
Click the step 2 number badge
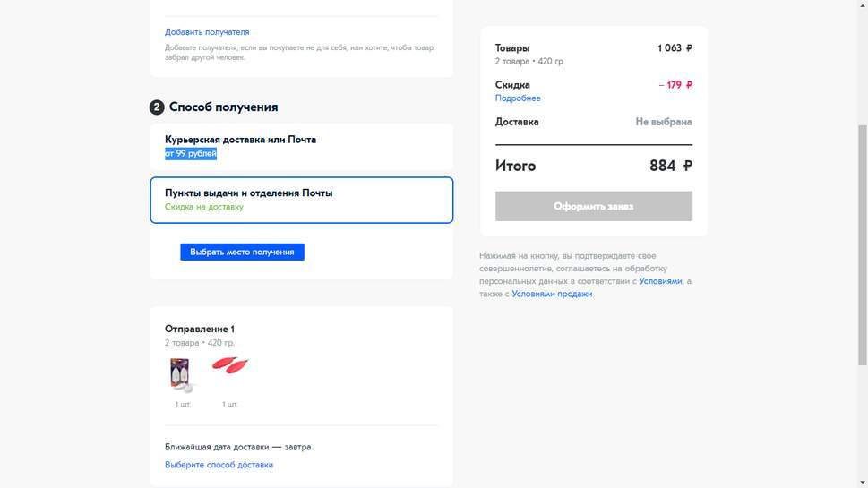(157, 107)
